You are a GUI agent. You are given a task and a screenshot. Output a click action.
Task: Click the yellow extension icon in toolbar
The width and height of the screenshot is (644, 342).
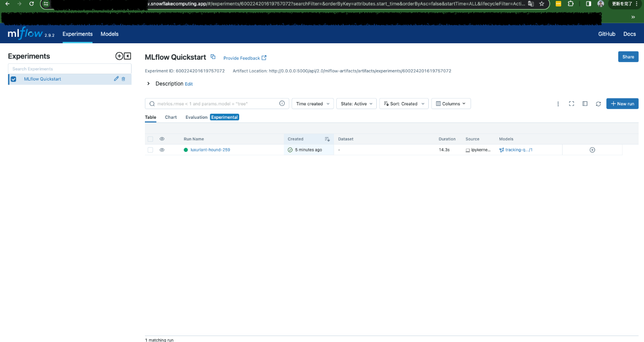point(558,4)
